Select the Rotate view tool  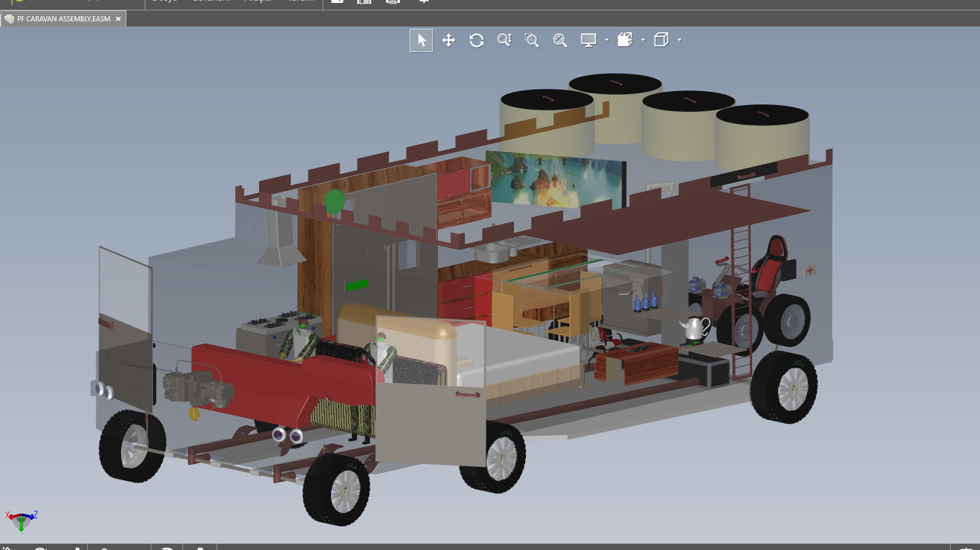click(476, 40)
